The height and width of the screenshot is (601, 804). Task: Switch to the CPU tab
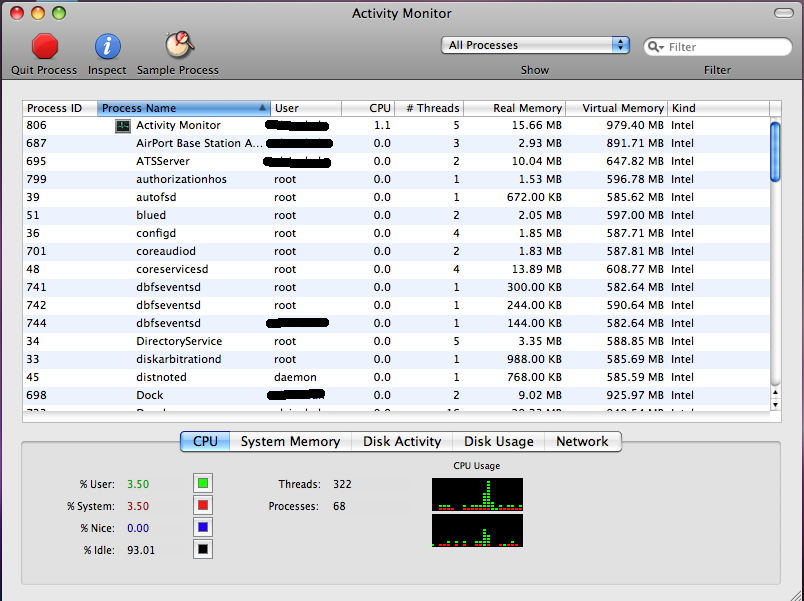tap(205, 442)
